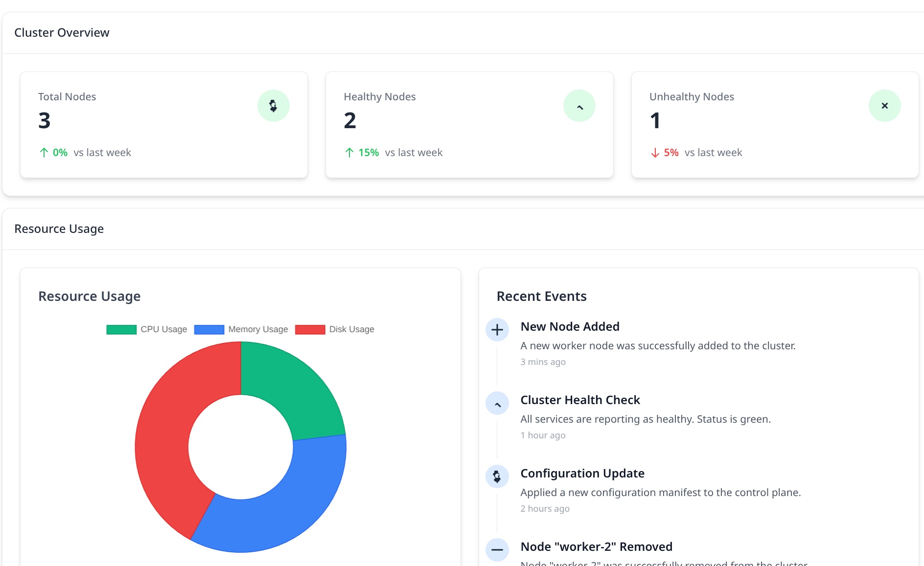Click the Configuration Update event icon
This screenshot has width=924, height=566.
coord(497,476)
